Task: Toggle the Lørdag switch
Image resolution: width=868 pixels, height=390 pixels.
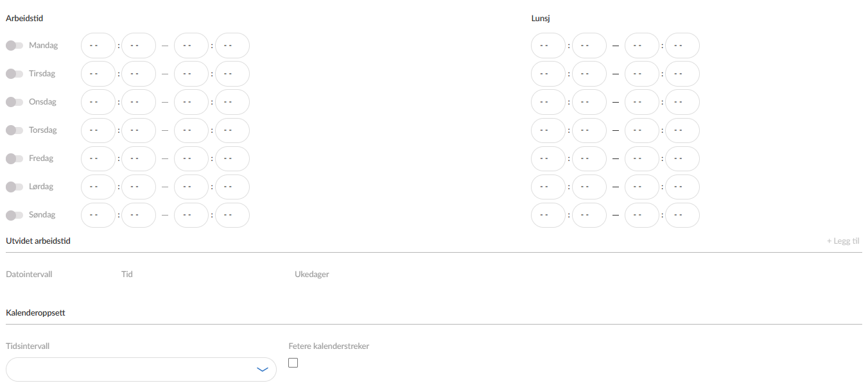Action: point(14,187)
